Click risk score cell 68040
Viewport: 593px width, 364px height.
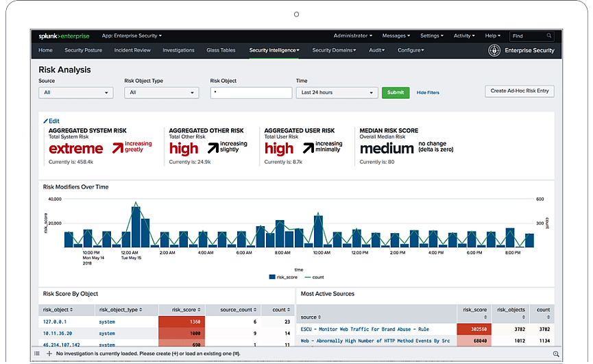[474, 341]
